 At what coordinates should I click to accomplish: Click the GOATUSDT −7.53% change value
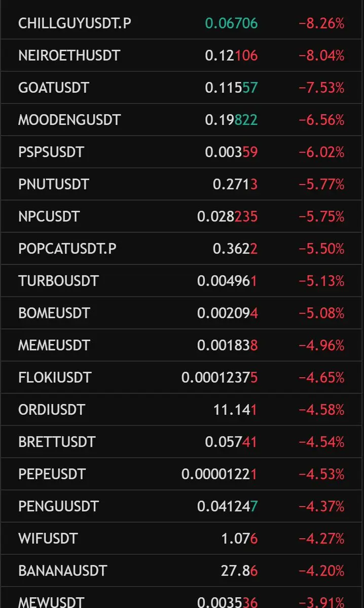click(x=321, y=88)
